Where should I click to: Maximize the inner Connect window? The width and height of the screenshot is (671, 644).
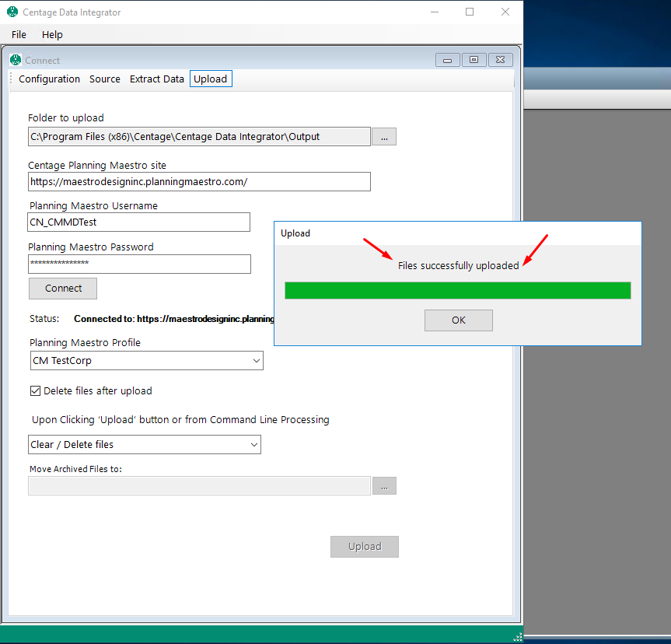(x=474, y=60)
